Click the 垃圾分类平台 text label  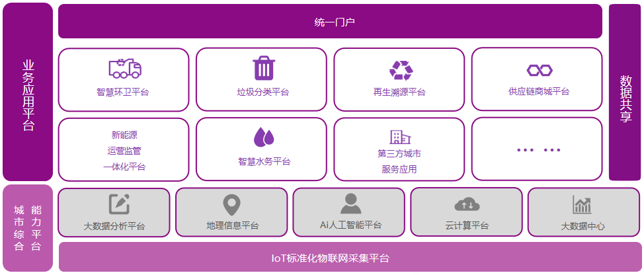[263, 92]
